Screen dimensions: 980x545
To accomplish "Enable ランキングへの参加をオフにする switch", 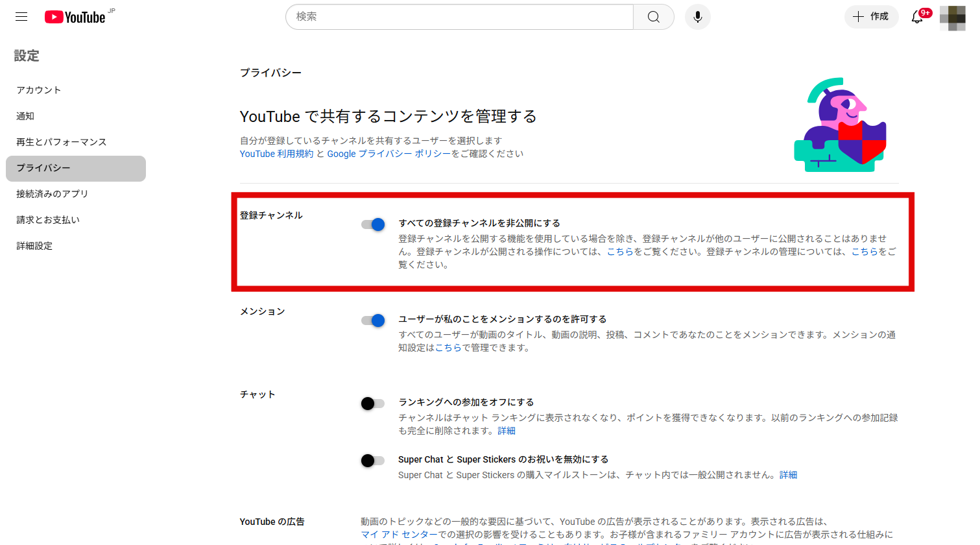I will [x=373, y=404].
